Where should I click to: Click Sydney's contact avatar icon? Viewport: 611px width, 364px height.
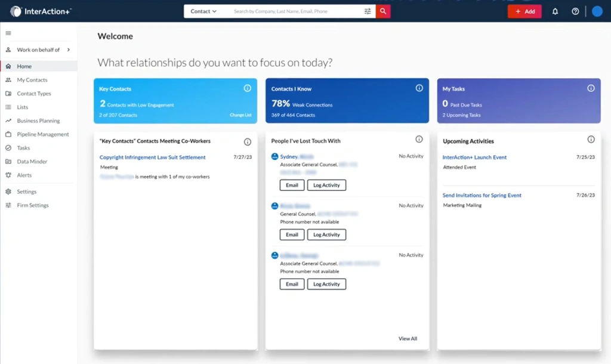[x=274, y=156]
